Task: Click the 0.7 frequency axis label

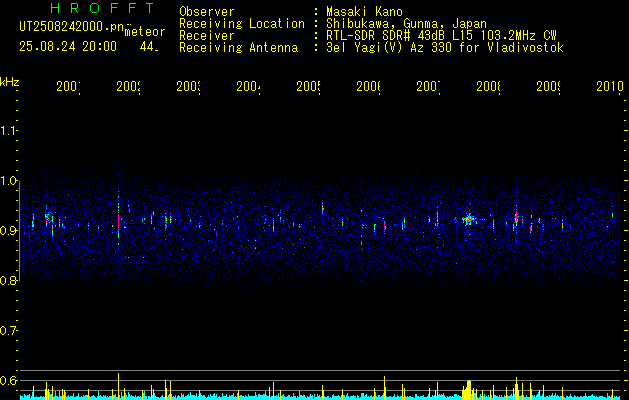Action: pyautogui.click(x=9, y=331)
